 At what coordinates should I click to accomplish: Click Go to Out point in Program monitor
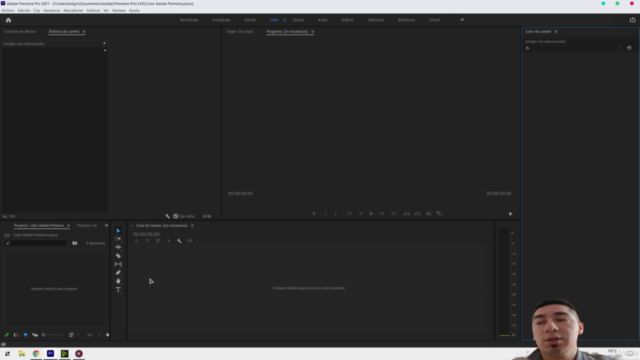(393, 213)
